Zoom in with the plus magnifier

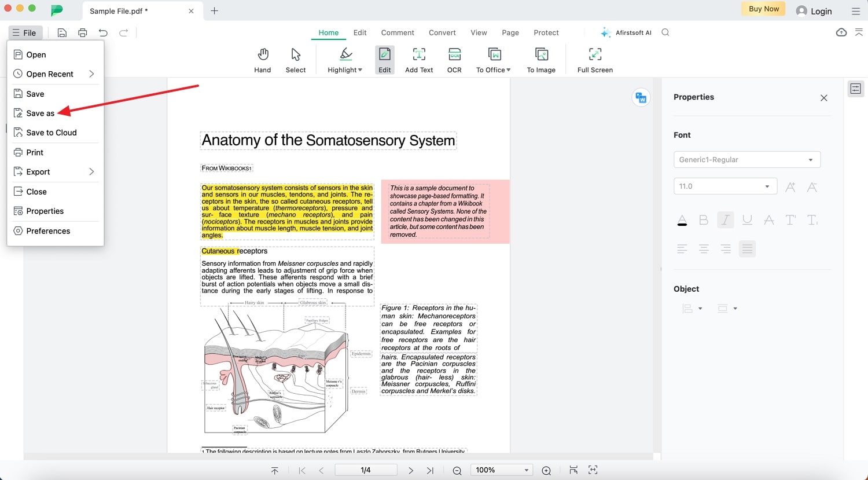coord(546,470)
